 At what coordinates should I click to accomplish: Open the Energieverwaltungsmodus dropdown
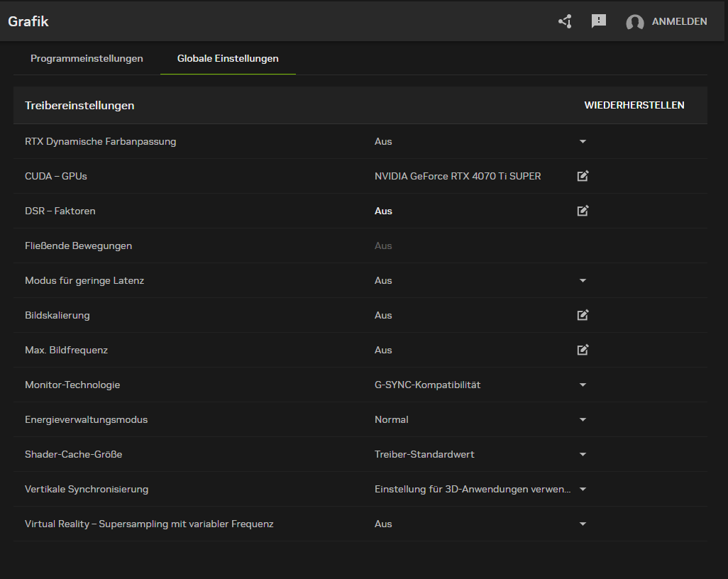[583, 420]
